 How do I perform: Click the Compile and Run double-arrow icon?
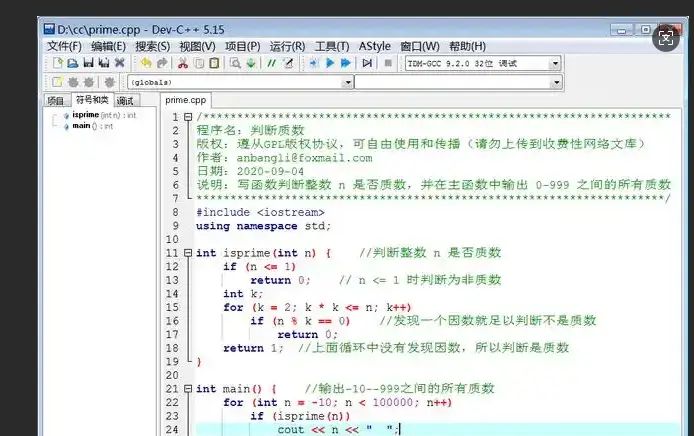click(346, 63)
